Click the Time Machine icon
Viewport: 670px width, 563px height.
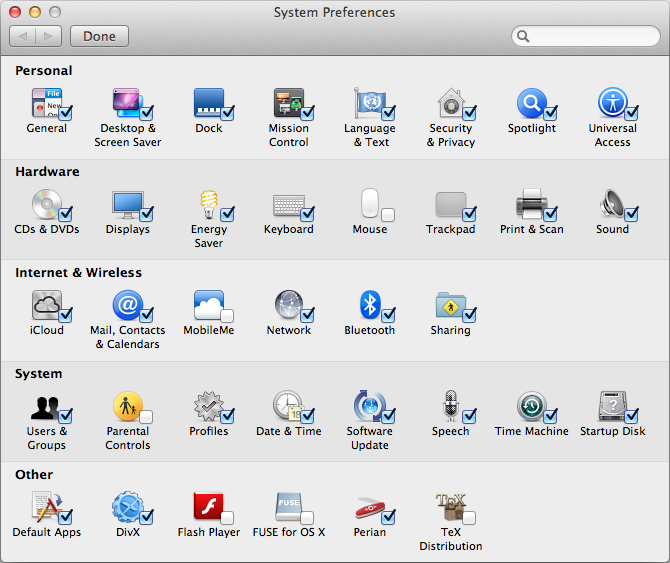(x=531, y=406)
